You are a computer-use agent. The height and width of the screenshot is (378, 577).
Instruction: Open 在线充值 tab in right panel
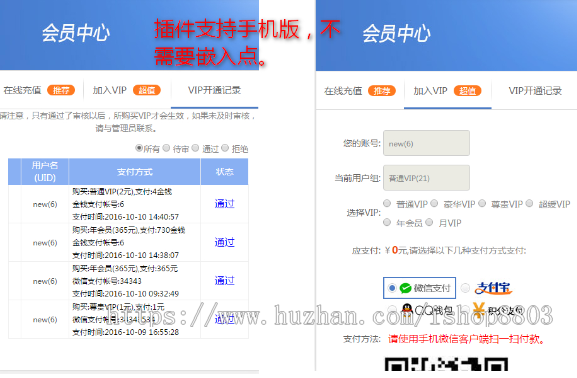click(x=343, y=91)
